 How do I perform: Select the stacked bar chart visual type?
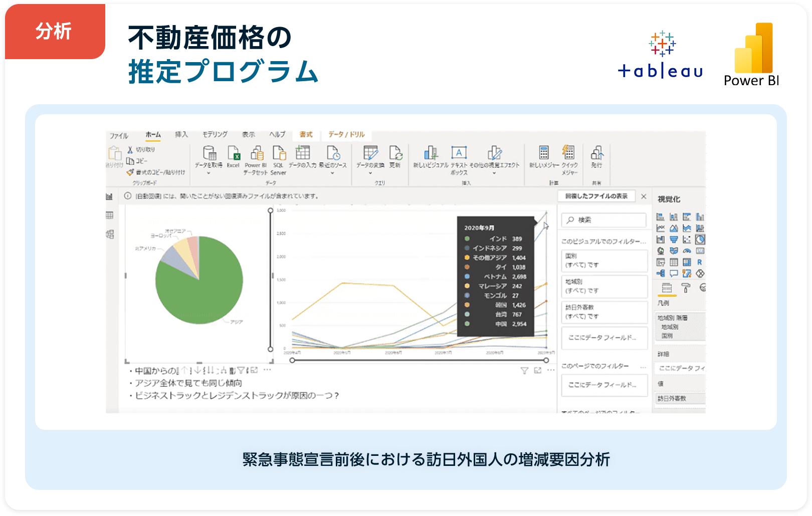coord(661,217)
